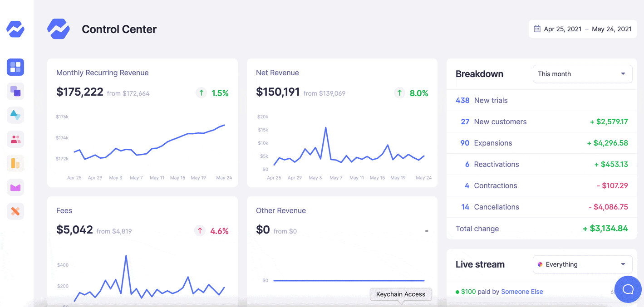
Task: Open the Net Revenue metric title
Action: tap(277, 73)
